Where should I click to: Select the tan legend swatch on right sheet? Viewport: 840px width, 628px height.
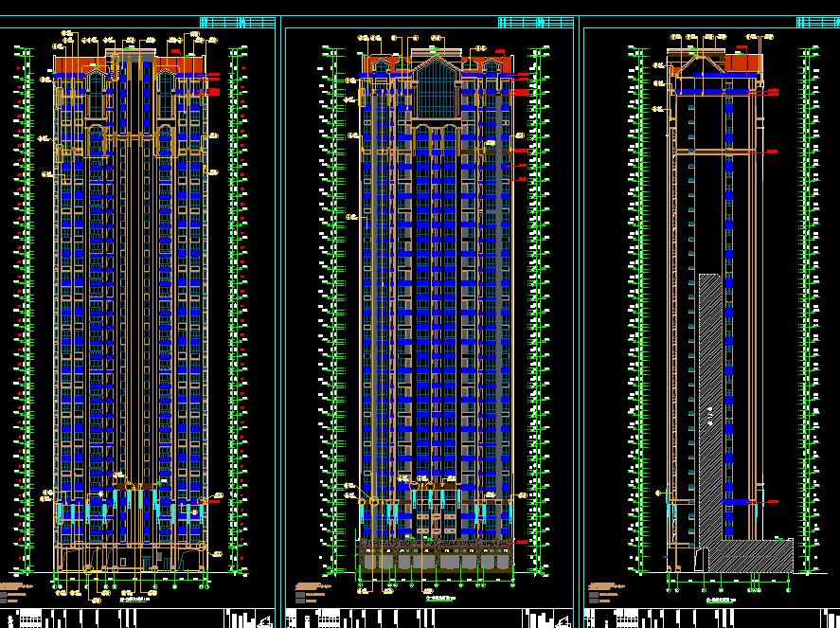606,586
